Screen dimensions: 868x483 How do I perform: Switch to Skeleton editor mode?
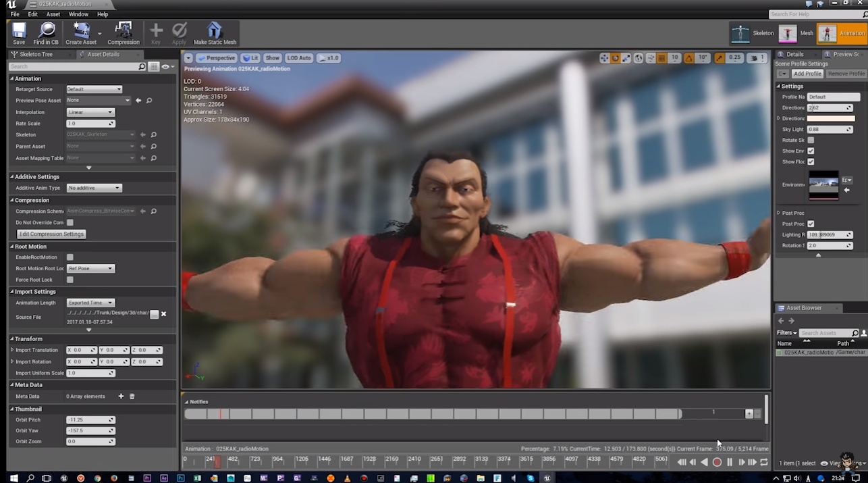click(x=753, y=33)
